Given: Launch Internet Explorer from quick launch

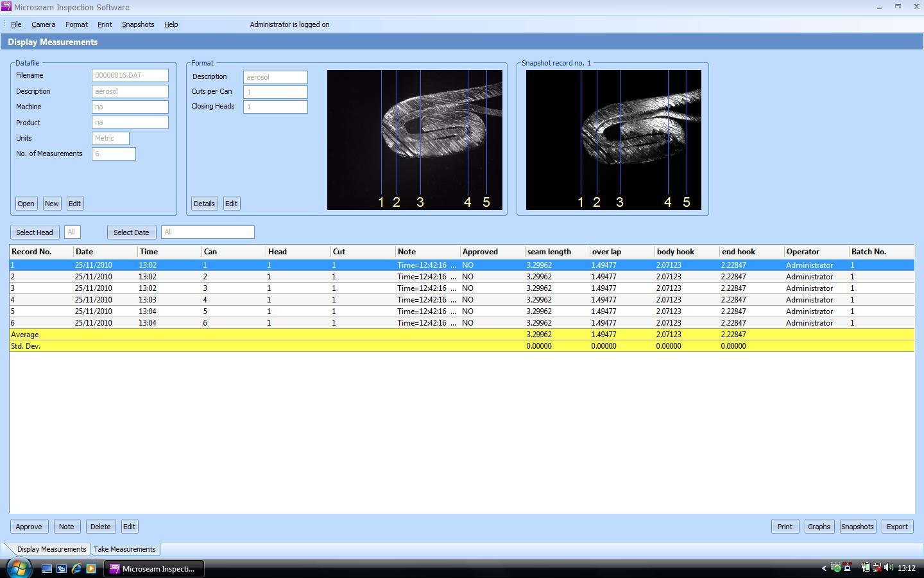Looking at the screenshot, I should coord(76,568).
